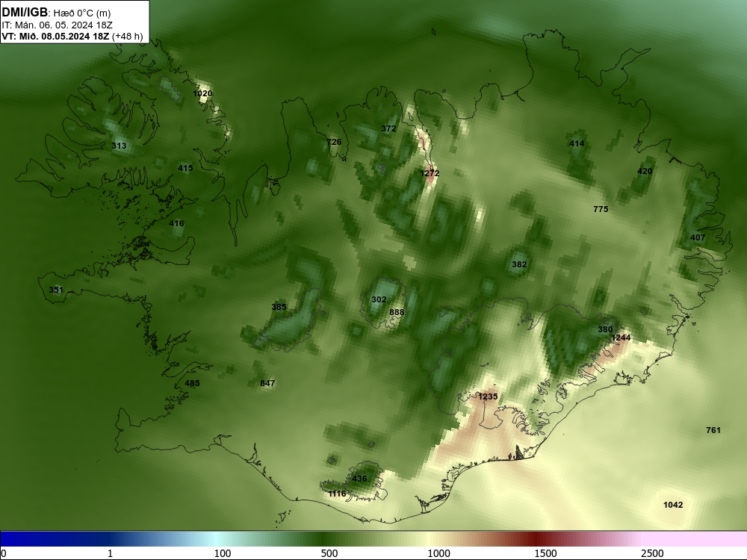
Task: Click the 485 value label
Action: point(192,383)
